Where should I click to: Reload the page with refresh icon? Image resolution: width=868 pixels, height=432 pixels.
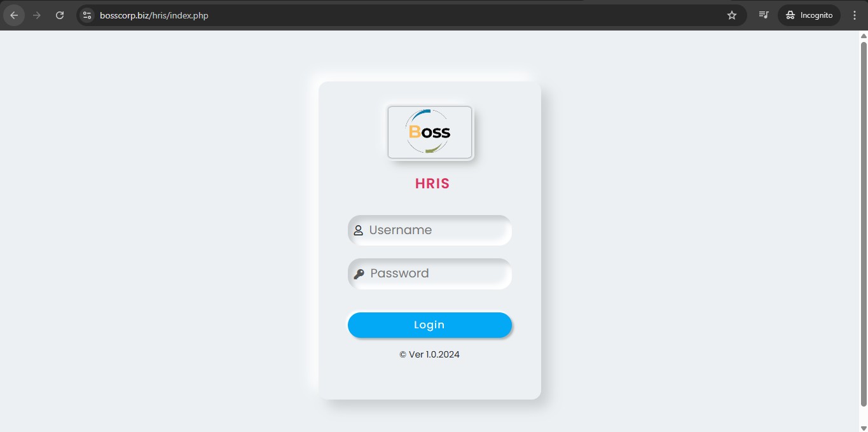click(60, 15)
